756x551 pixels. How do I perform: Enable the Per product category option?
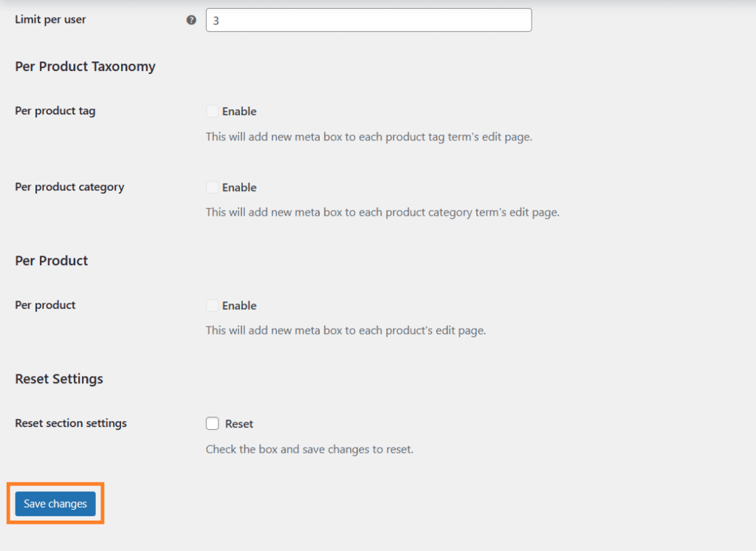coord(212,187)
